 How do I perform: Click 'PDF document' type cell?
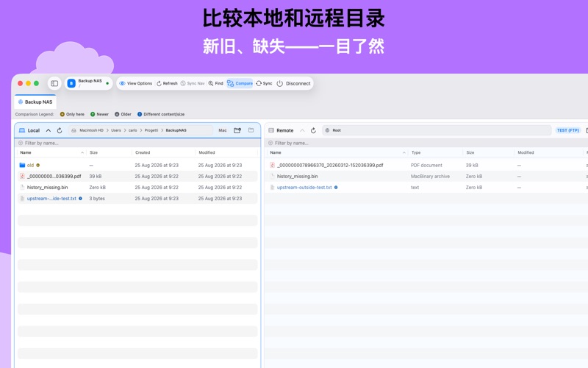pyautogui.click(x=426, y=165)
